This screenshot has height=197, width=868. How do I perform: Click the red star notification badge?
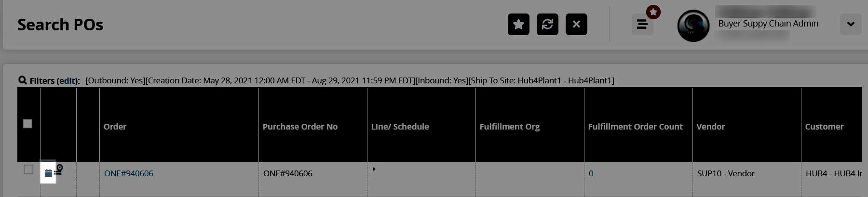(653, 12)
